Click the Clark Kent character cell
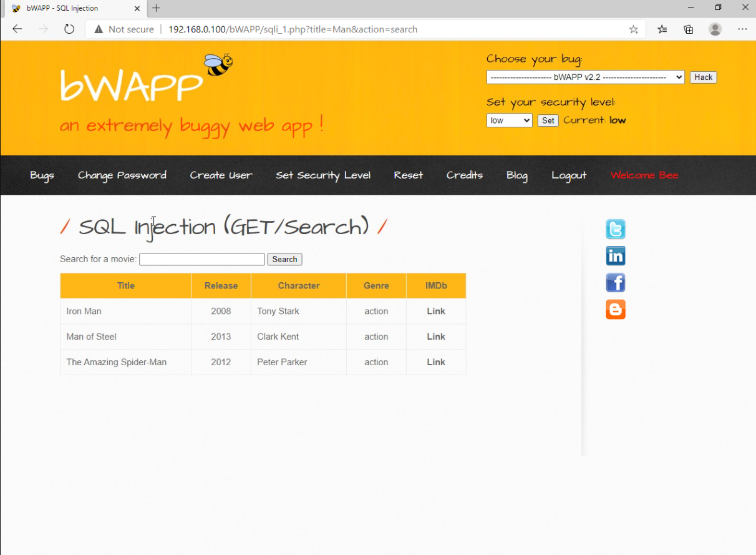The height and width of the screenshot is (555, 756). coord(299,336)
